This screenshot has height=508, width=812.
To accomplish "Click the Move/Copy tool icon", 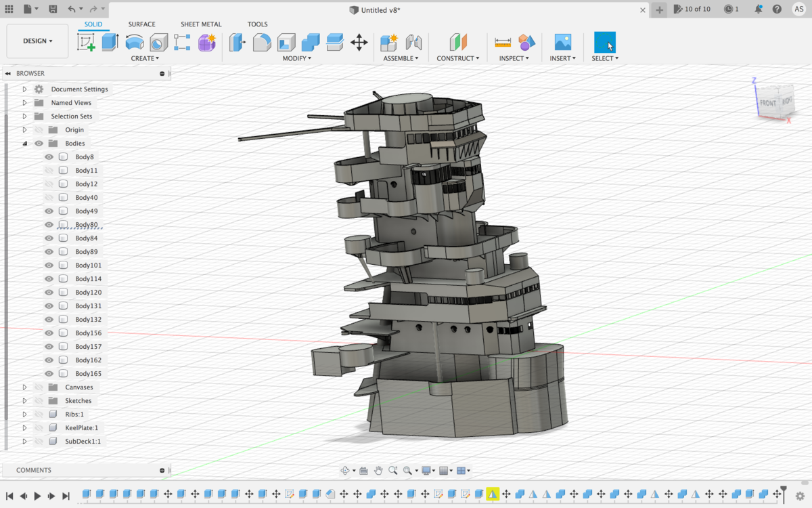I will (x=359, y=43).
